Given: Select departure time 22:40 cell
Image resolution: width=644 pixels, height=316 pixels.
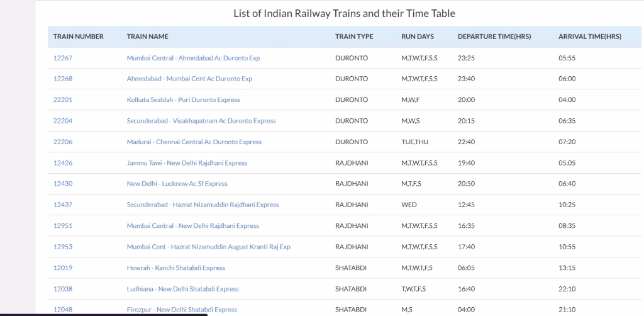Looking at the screenshot, I should tap(466, 142).
